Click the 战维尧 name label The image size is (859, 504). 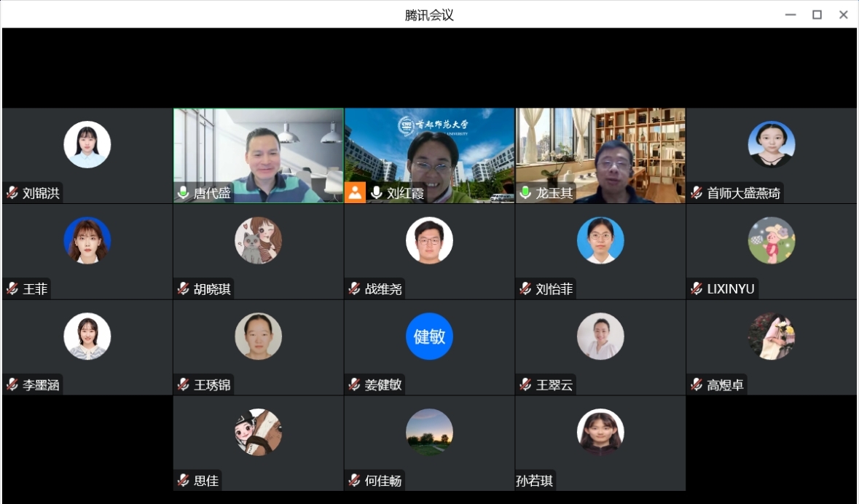click(x=383, y=289)
